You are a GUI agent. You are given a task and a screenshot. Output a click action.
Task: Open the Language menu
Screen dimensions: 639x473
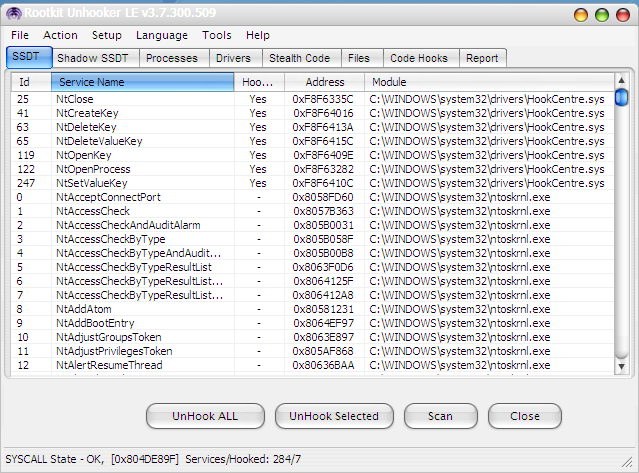pos(162,35)
